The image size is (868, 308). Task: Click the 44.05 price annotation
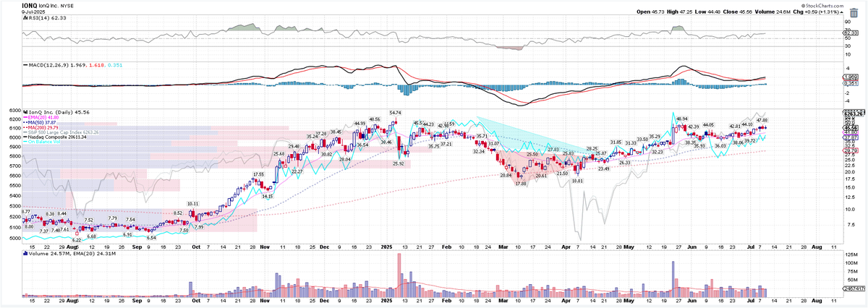(x=709, y=124)
